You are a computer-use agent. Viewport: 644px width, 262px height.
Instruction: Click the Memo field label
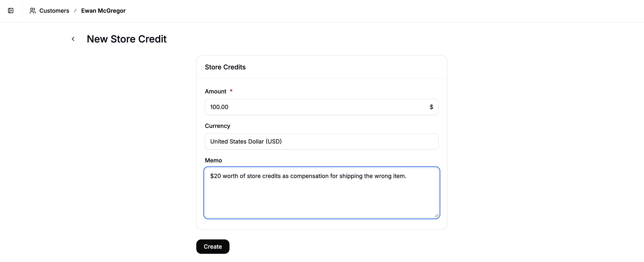213,160
